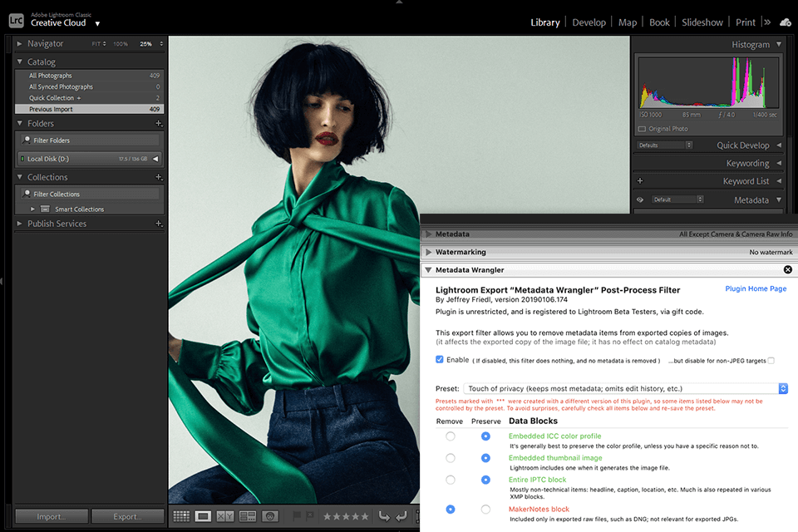
Task: Select Preserve for Embedded ICC color profile
Action: pos(485,436)
